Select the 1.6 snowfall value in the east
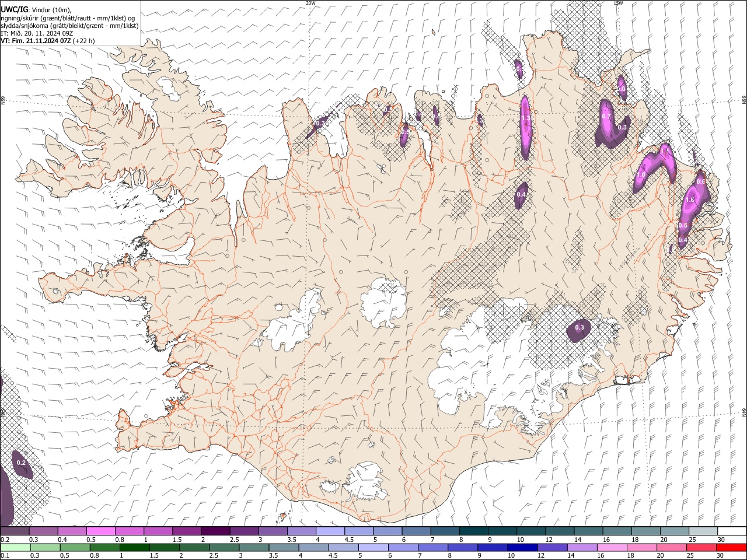The height and width of the screenshot is (560, 747). click(x=690, y=200)
